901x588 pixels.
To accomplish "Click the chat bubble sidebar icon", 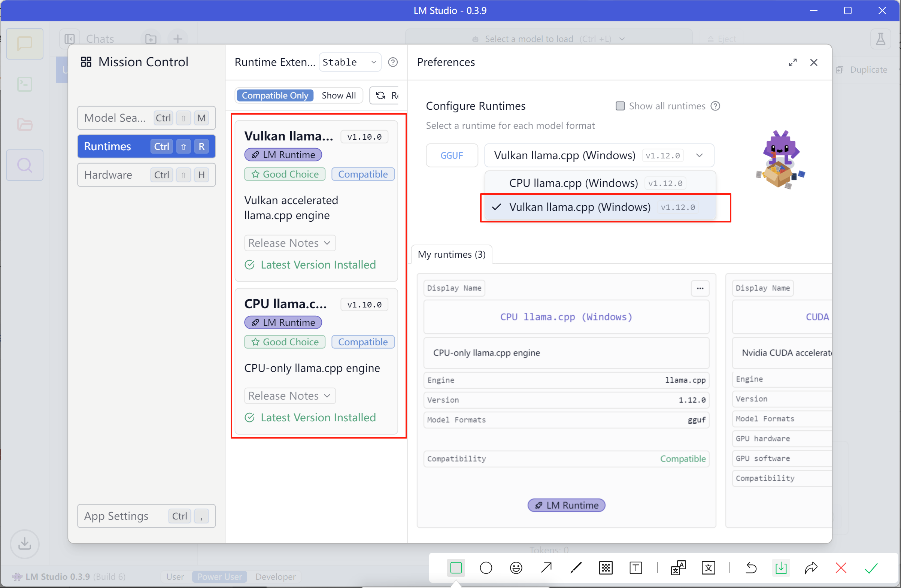I will [25, 43].
